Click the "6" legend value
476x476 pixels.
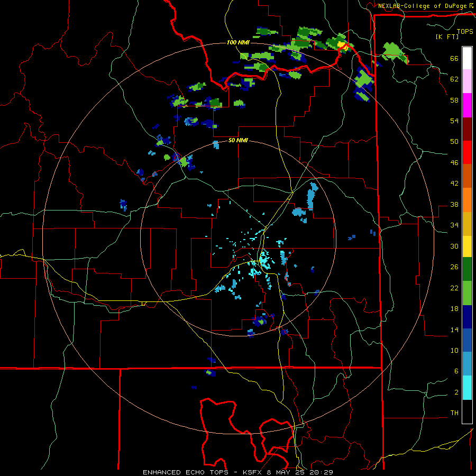(456, 371)
